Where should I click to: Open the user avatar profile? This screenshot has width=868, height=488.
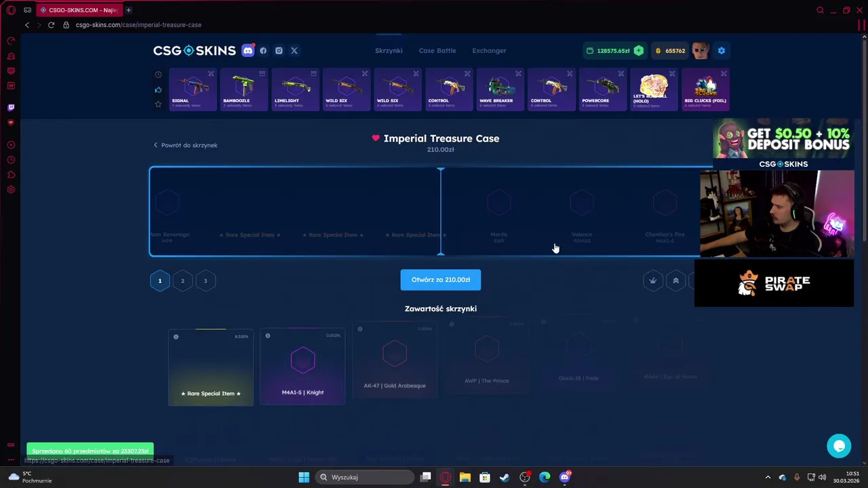point(701,51)
